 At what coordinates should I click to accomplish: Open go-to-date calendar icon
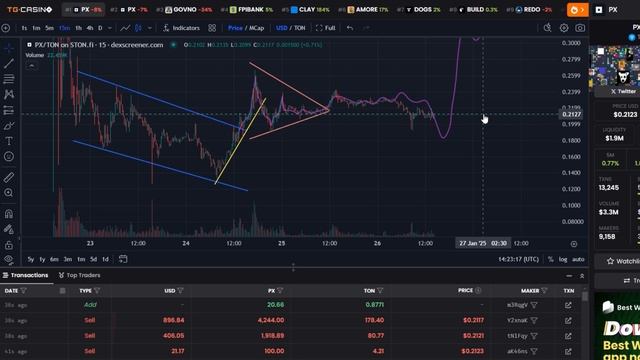[x=123, y=259]
